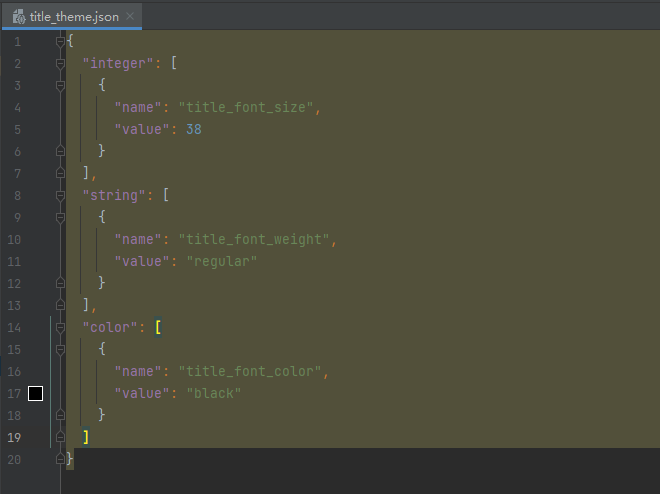Click the fold end marker on line 7
The image size is (660, 494).
(60, 173)
